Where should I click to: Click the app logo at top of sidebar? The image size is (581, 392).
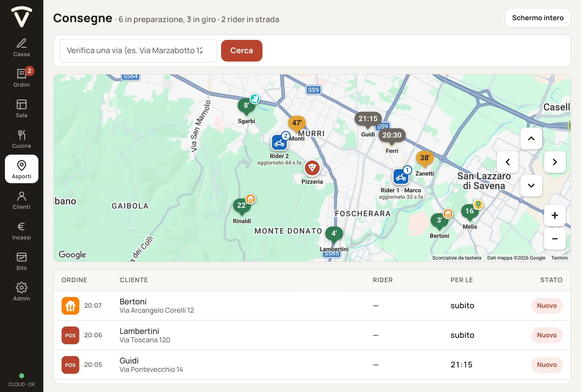click(x=21, y=16)
